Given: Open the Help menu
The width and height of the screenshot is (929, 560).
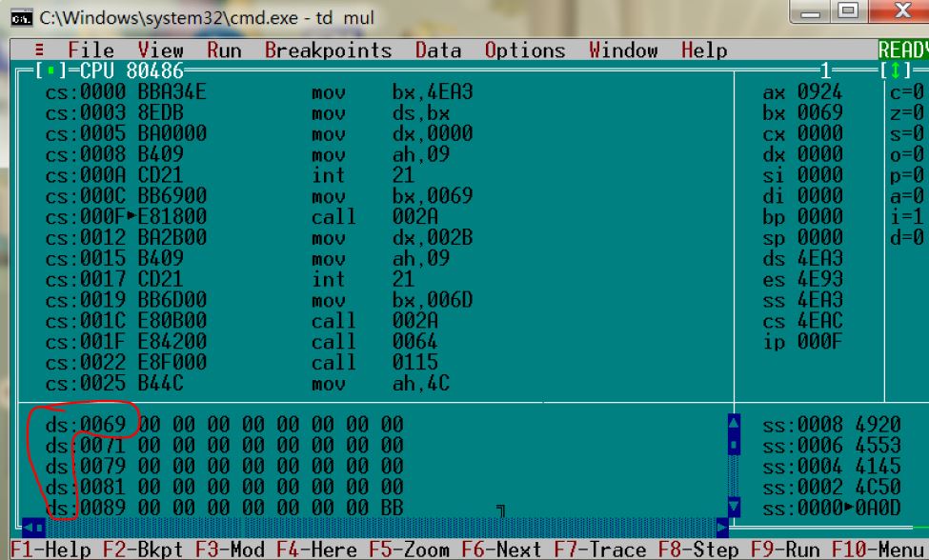Looking at the screenshot, I should pyautogui.click(x=700, y=50).
